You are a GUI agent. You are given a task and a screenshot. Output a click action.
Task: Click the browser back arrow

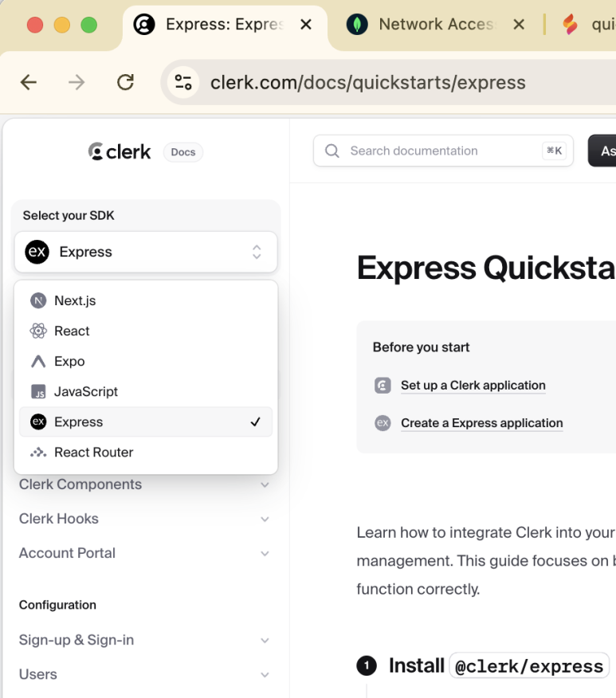tap(29, 82)
